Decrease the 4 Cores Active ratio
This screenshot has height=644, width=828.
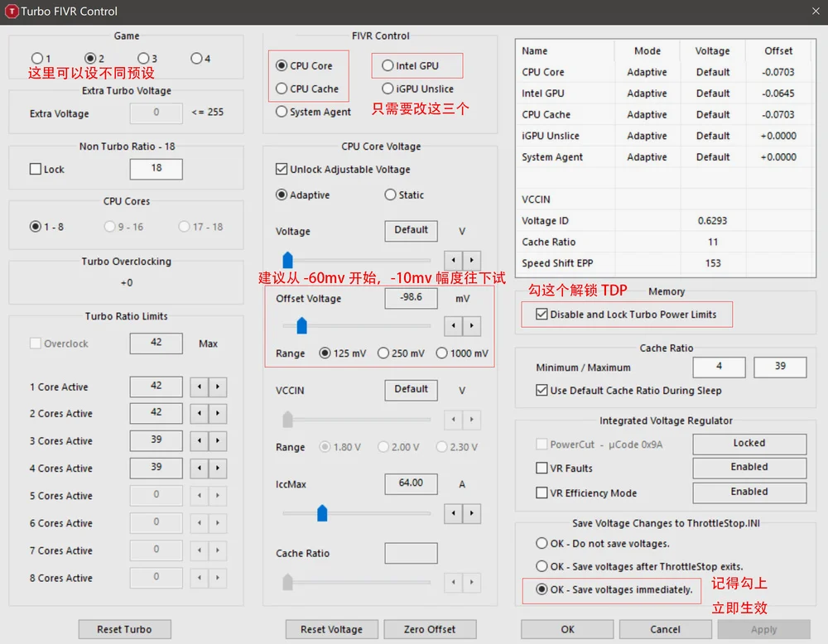(199, 469)
